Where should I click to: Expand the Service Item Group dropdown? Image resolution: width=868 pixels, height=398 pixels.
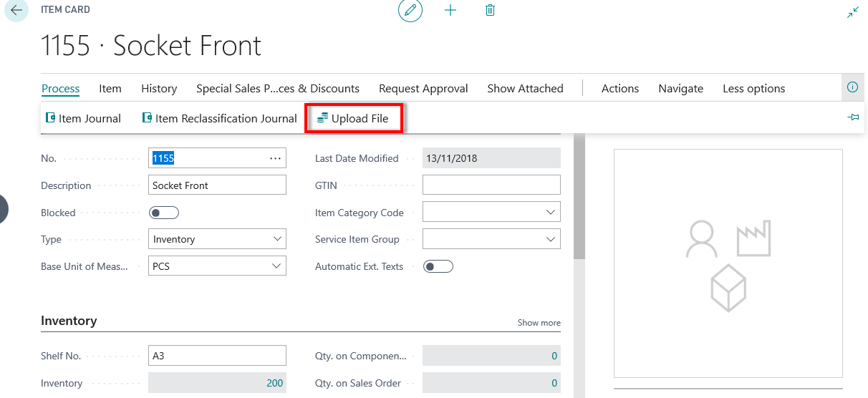pyautogui.click(x=551, y=239)
